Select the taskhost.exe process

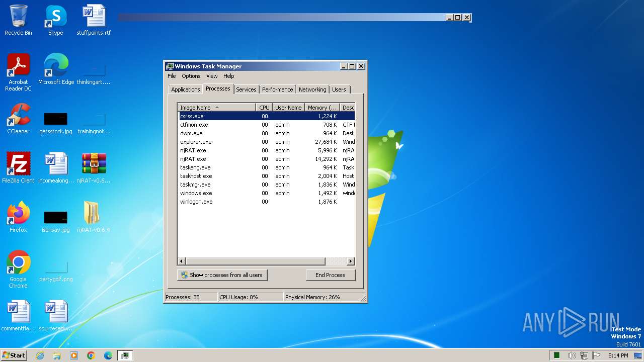pyautogui.click(x=266, y=176)
